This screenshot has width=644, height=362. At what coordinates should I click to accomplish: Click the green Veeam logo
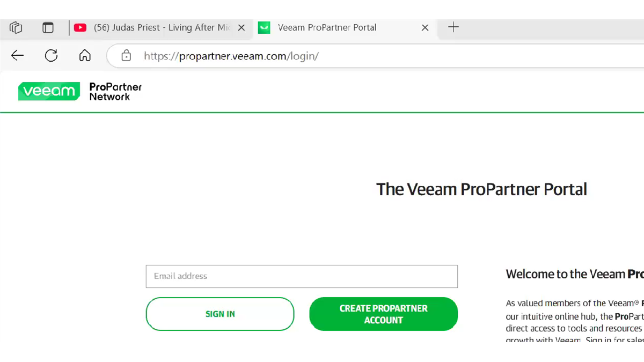tap(49, 91)
